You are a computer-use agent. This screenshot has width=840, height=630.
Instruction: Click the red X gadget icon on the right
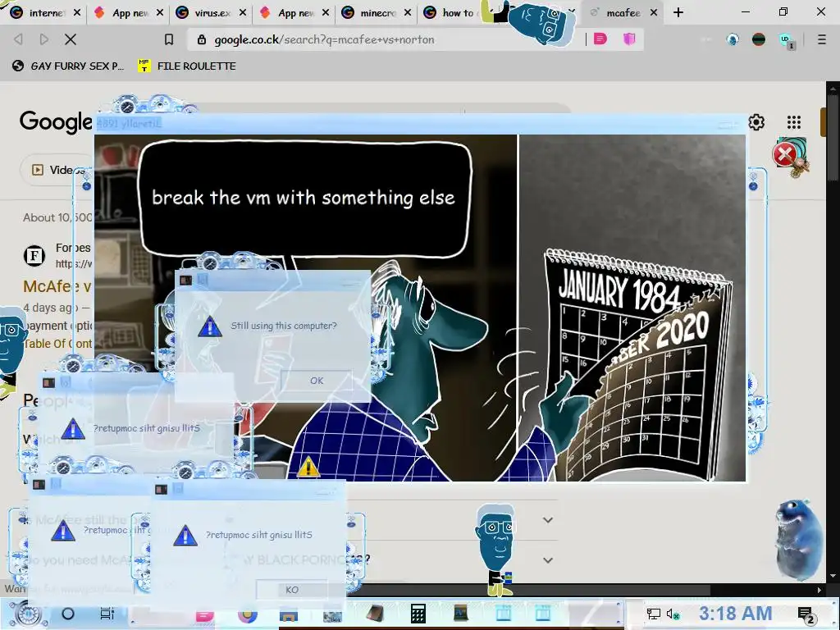785,155
